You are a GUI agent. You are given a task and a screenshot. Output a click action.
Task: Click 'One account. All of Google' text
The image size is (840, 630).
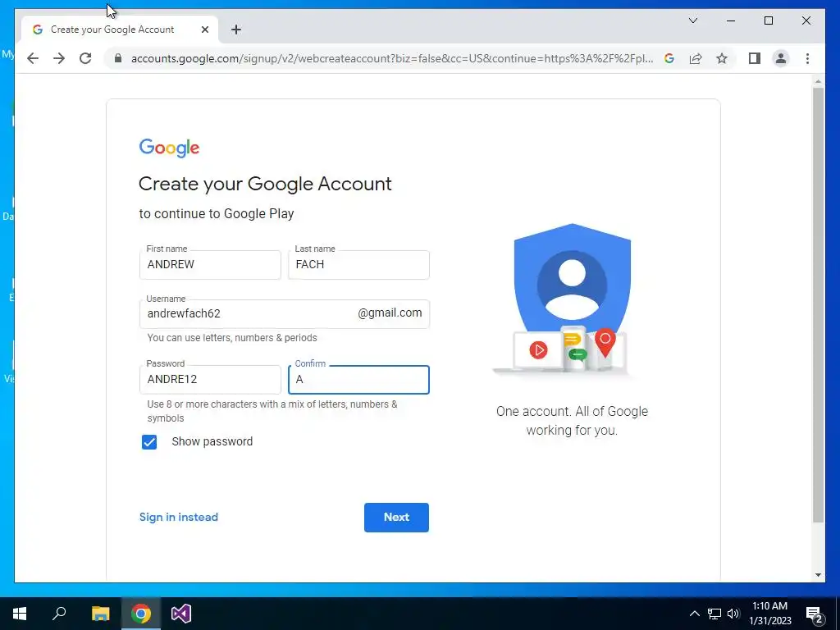click(x=572, y=412)
